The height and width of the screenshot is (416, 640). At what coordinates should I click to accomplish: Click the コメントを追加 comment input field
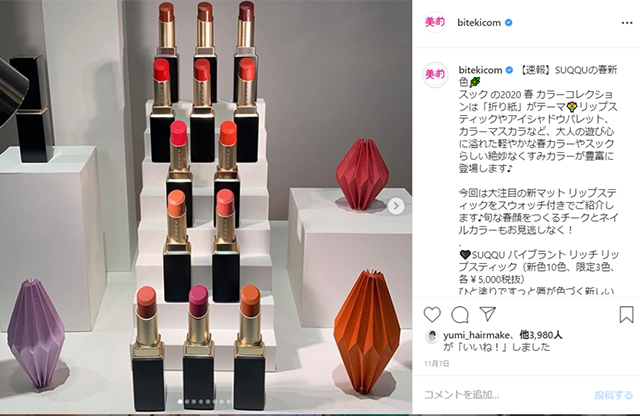[506, 394]
